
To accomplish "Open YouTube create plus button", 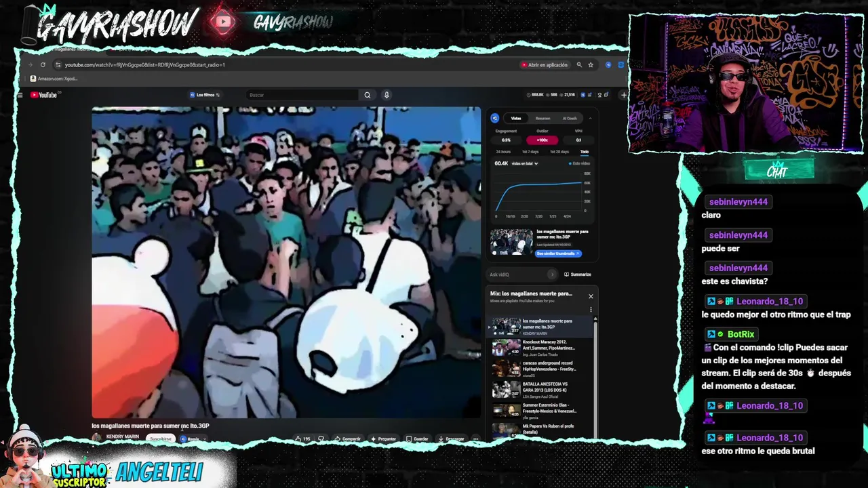I will 624,95.
